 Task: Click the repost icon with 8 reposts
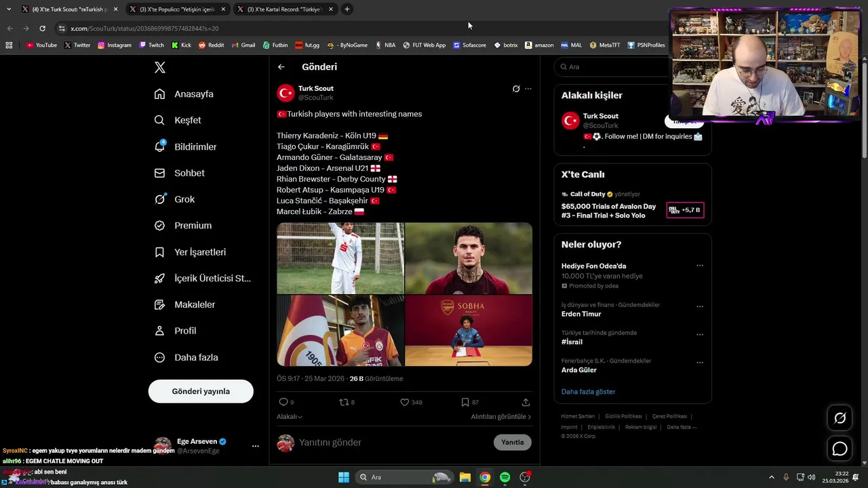point(344,402)
